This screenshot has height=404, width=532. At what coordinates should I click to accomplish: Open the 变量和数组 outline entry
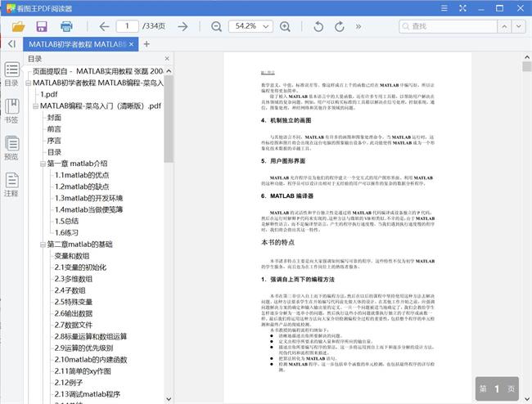click(72, 256)
